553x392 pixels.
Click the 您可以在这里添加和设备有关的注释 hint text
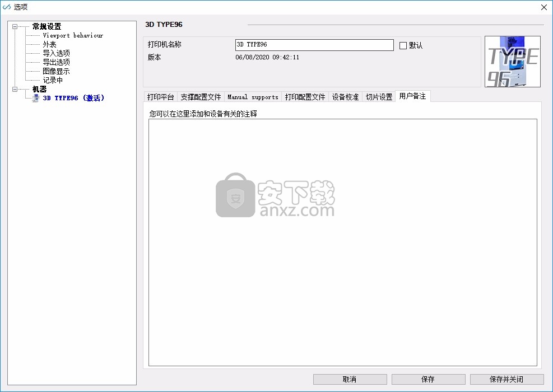pyautogui.click(x=203, y=114)
